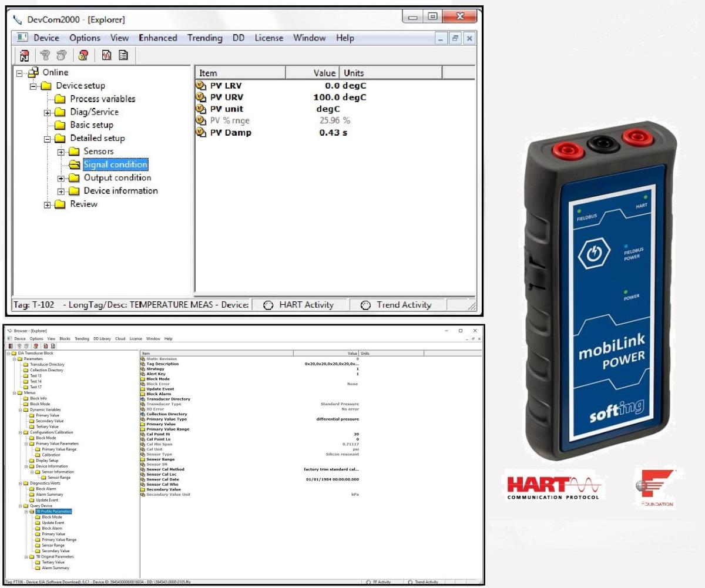Open the Options menu in DevCom2000

(85, 38)
